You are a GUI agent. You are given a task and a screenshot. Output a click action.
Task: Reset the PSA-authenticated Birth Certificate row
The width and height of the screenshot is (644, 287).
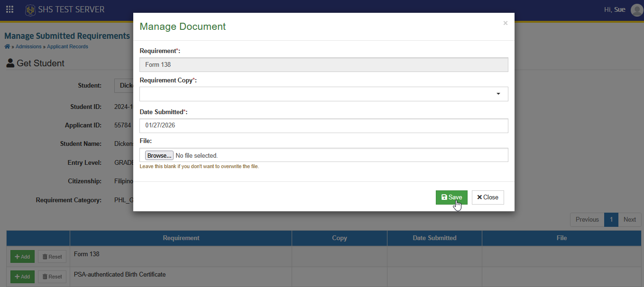(x=52, y=277)
